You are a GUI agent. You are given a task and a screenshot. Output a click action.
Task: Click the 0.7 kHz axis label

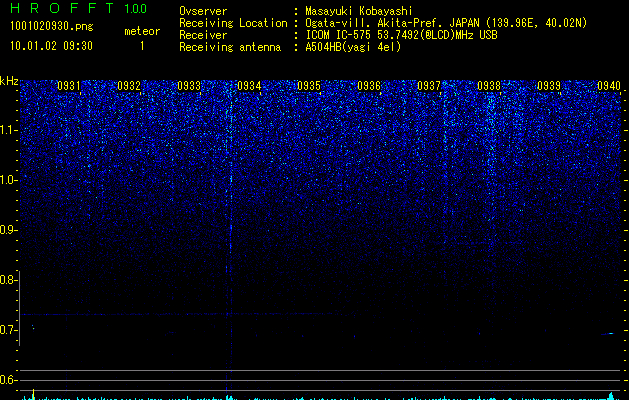tap(8, 330)
